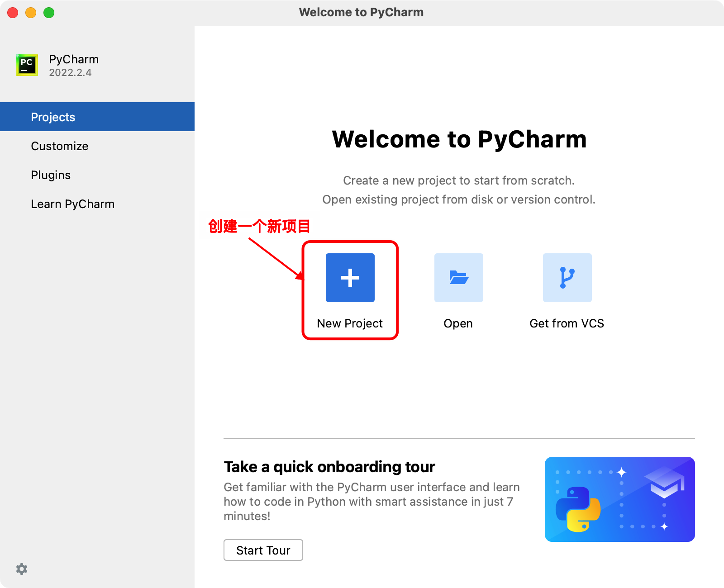Switch to the Customize tab
Image resolution: width=724 pixels, height=588 pixels.
(97, 146)
